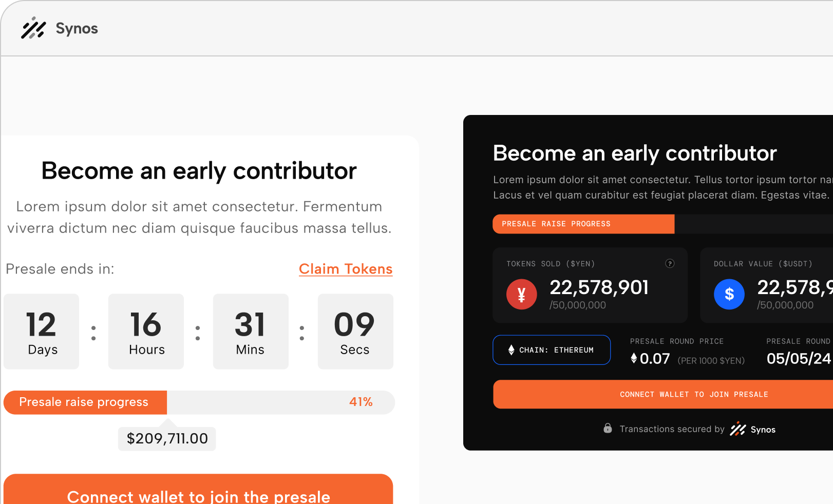Image resolution: width=833 pixels, height=504 pixels.
Task: Click the Synos brand name in header
Action: click(77, 28)
